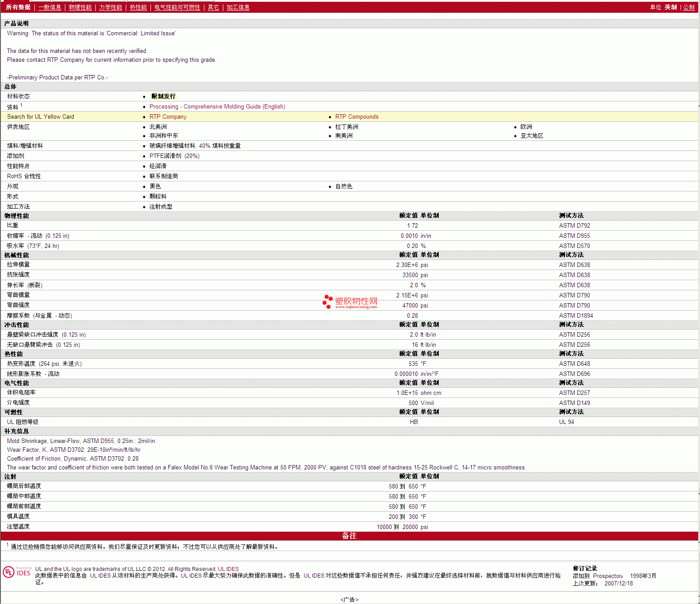The width and height of the screenshot is (700, 604).
Task: Click the 弯曲强度 value 47000
Action: click(410, 306)
